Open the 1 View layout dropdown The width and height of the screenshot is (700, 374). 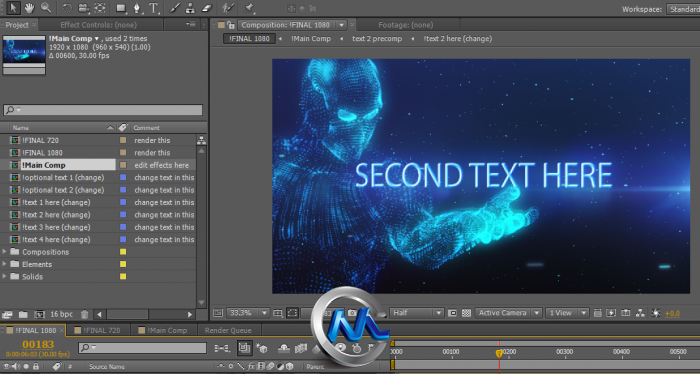click(567, 313)
